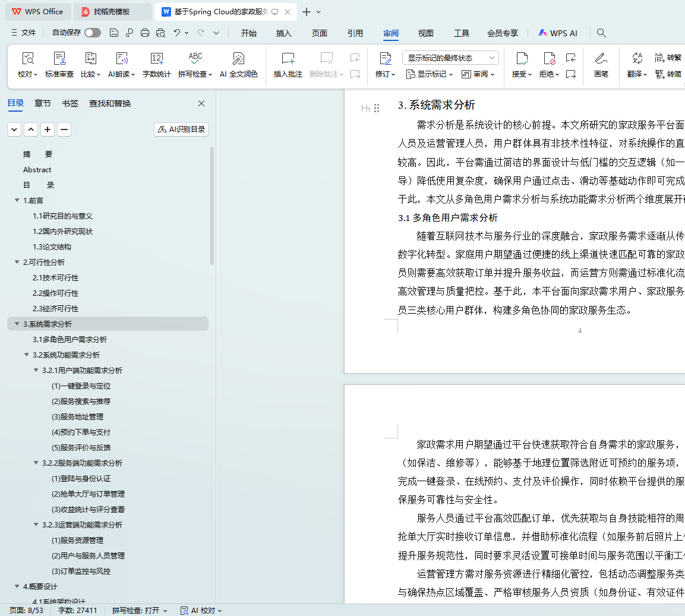Click 插入批注 to insert a comment
Image resolution: width=685 pixels, height=616 pixels.
288,65
